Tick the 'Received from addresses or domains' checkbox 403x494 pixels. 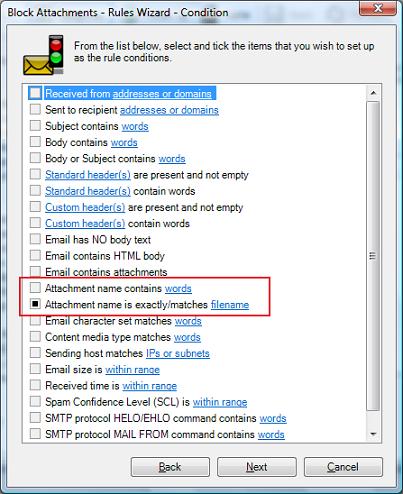(35, 93)
